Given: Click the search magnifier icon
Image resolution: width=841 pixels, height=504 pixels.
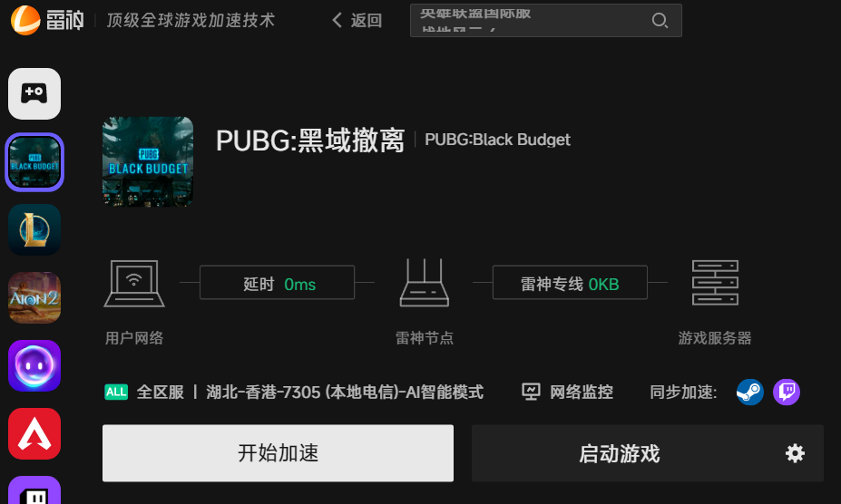Looking at the screenshot, I should 660,21.
